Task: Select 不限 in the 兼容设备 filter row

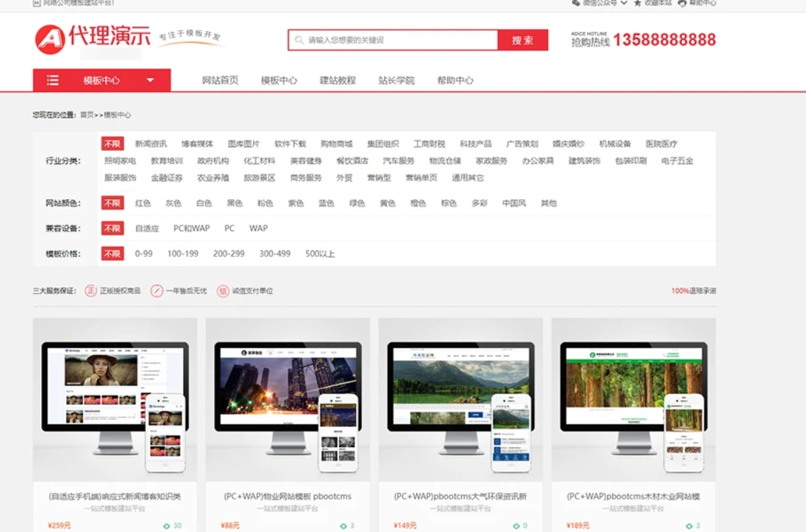Action: [112, 229]
